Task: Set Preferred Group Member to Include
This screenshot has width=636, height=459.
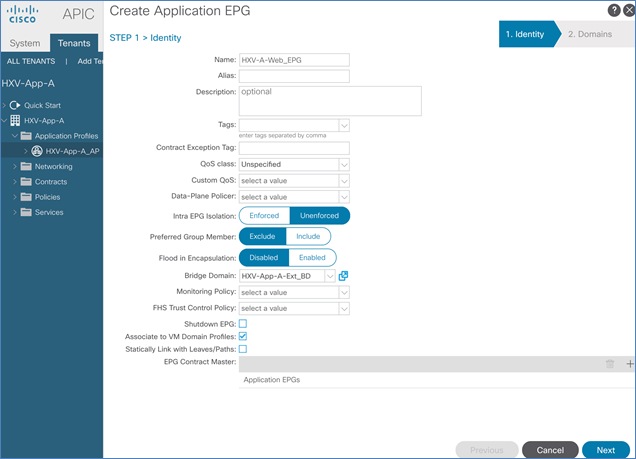Action: [308, 236]
